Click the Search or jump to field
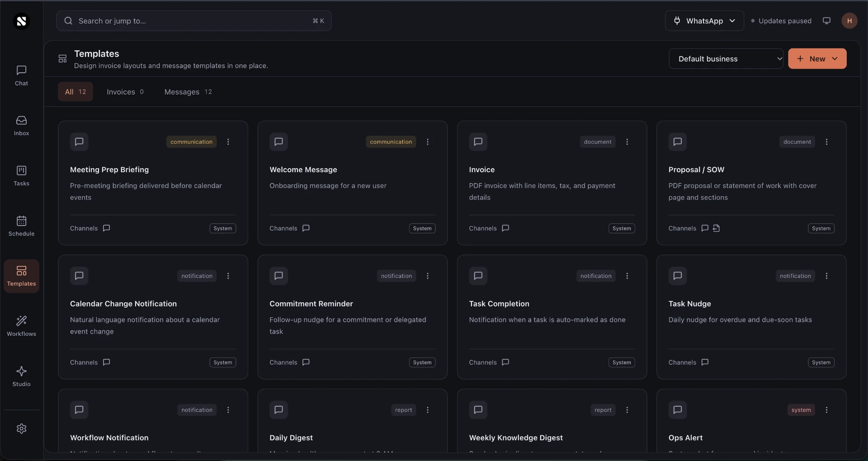Screen dimensions: 868x461 tap(194, 21)
